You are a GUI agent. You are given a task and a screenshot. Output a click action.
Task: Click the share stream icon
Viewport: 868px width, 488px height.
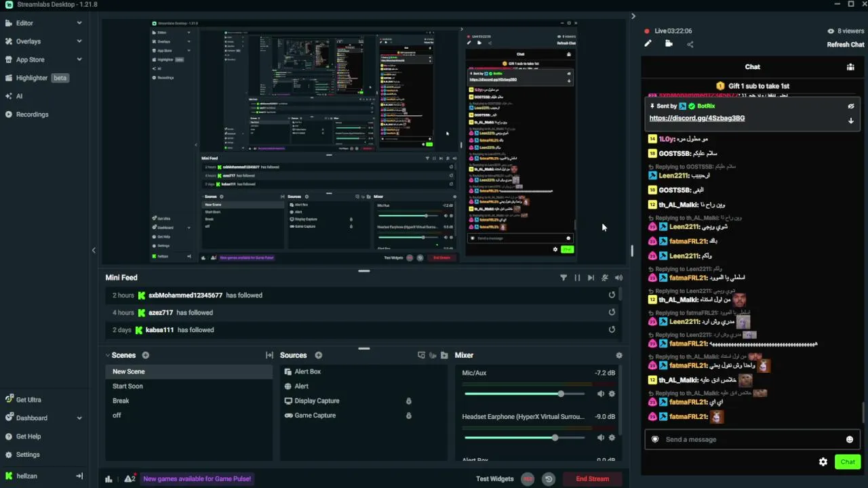point(690,44)
